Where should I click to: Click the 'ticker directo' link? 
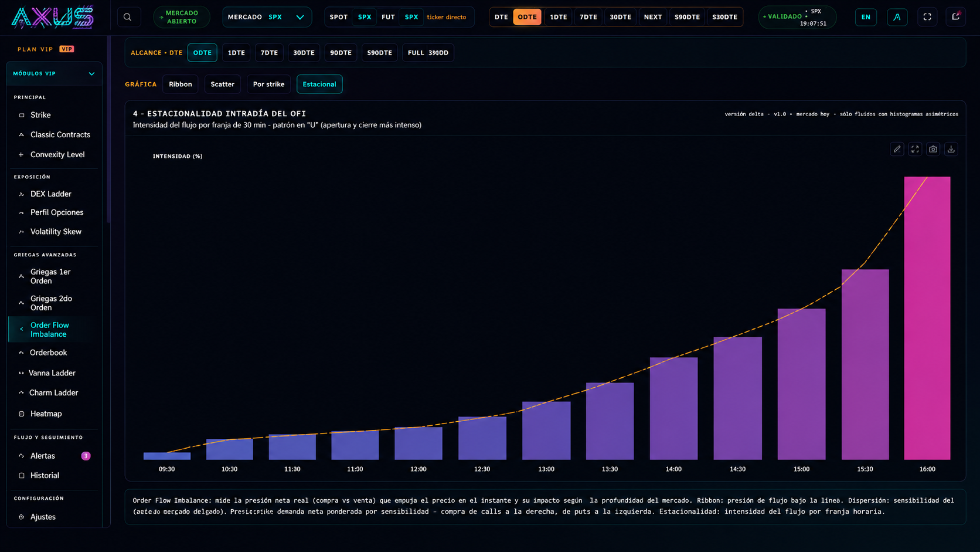pyautogui.click(x=447, y=17)
